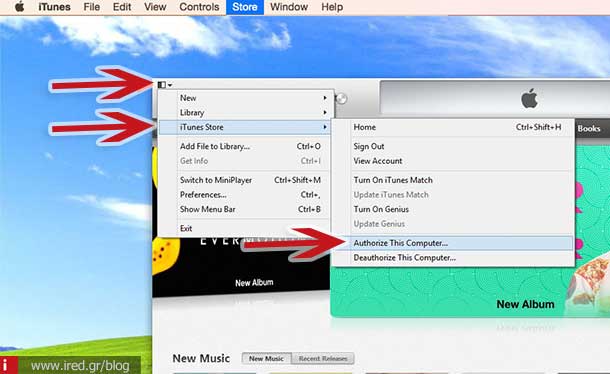Choose Deauthorize This Computer
Image resolution: width=610 pixels, height=374 pixels.
[x=453, y=258]
